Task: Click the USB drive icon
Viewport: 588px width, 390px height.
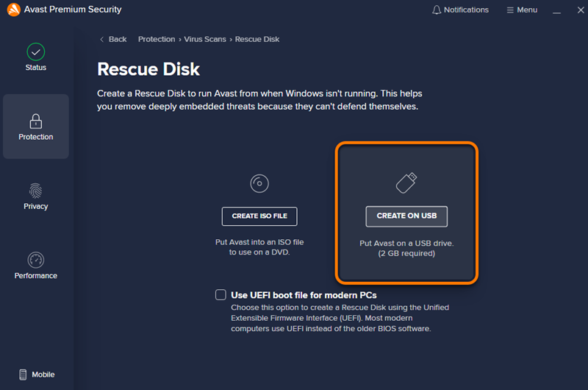Action: tap(406, 183)
